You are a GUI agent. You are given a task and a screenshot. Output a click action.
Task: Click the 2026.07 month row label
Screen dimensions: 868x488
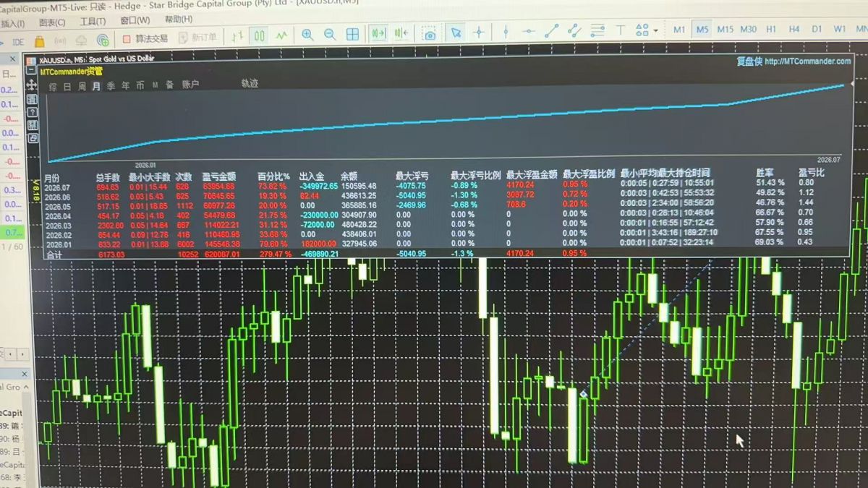point(56,187)
